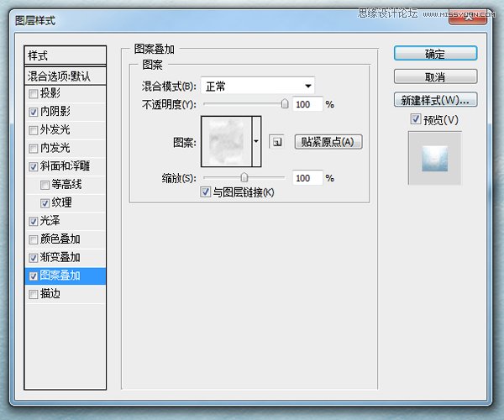Toggle the 投影 checkbox
The width and height of the screenshot is (504, 420).
point(34,94)
